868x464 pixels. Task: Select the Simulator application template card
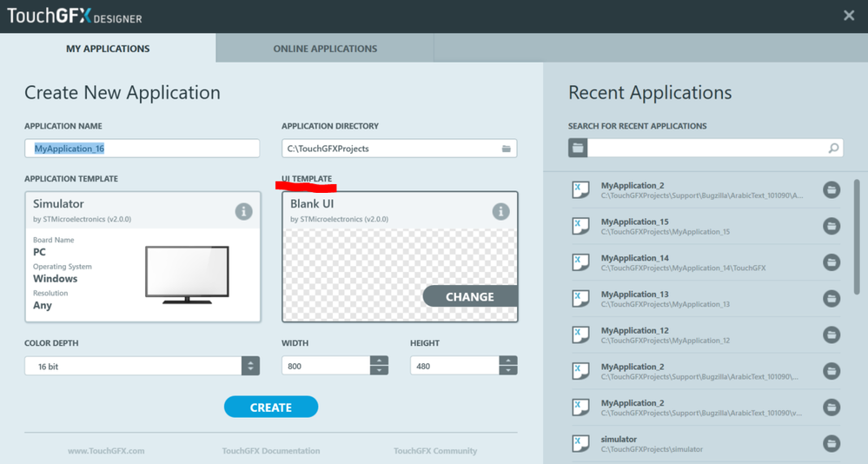pos(142,257)
